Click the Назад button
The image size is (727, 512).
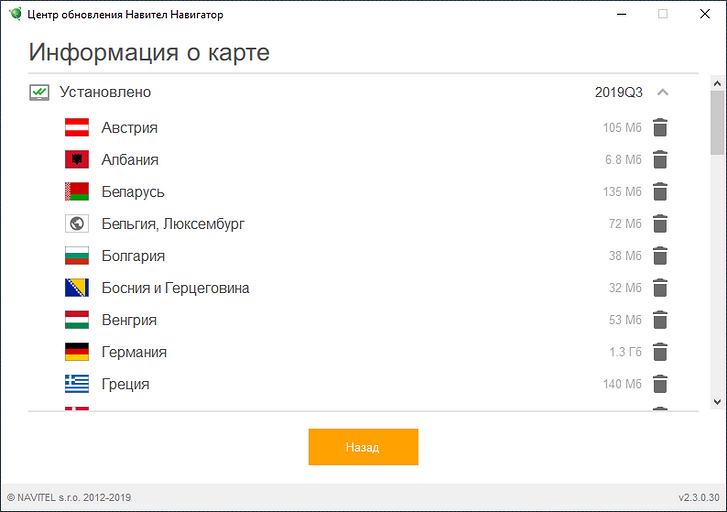click(364, 447)
